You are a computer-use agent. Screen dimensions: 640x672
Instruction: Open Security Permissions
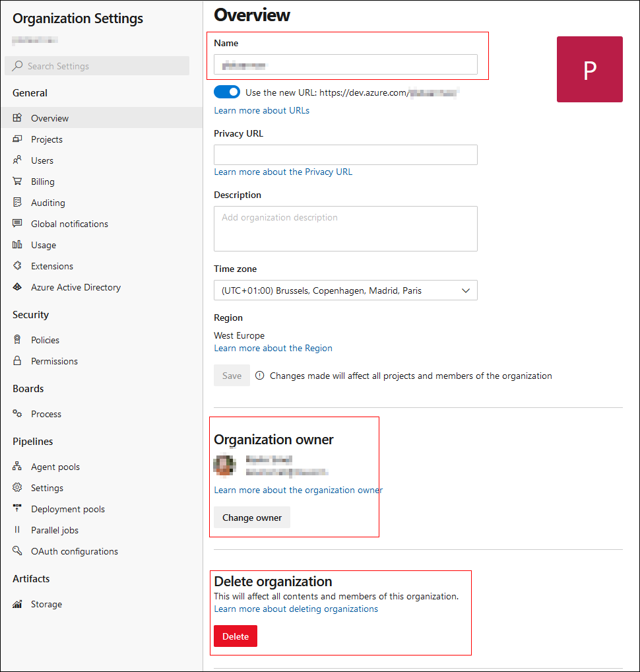click(x=102, y=361)
